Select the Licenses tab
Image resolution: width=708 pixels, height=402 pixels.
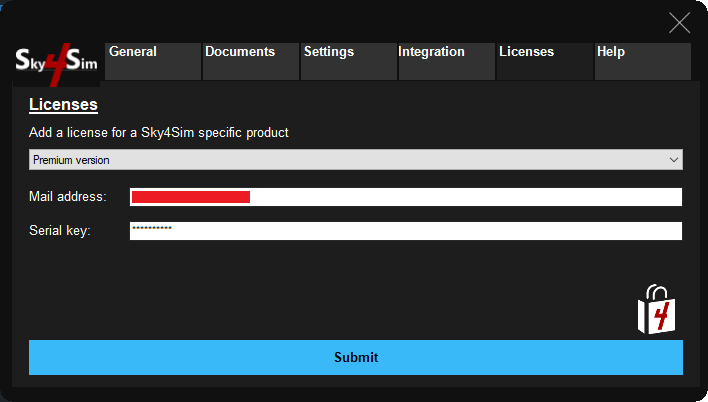click(545, 61)
